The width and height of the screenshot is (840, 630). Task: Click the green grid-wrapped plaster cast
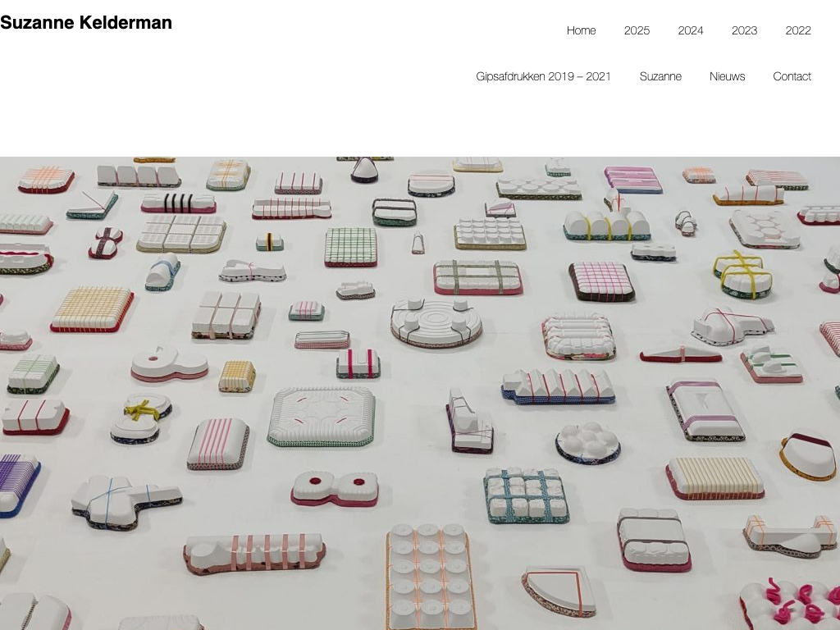click(351, 246)
